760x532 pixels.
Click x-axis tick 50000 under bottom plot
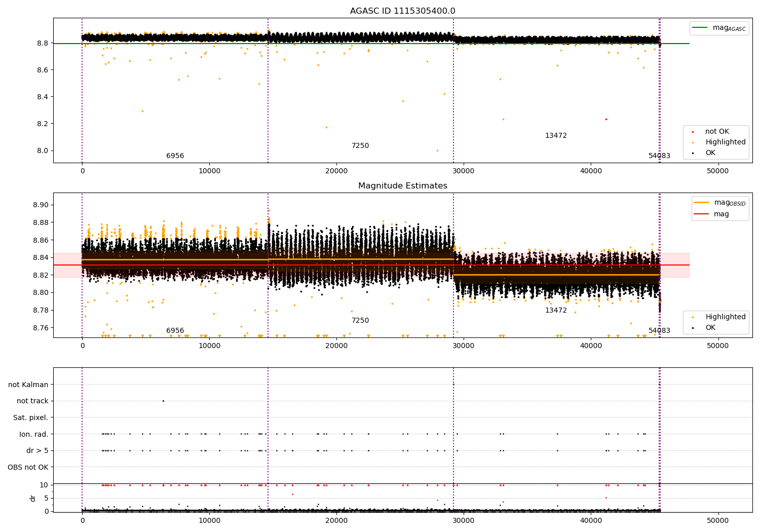718,520
